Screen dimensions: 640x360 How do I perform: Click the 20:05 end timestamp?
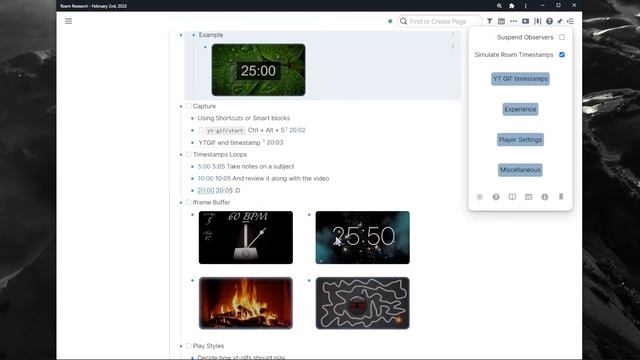coord(224,191)
